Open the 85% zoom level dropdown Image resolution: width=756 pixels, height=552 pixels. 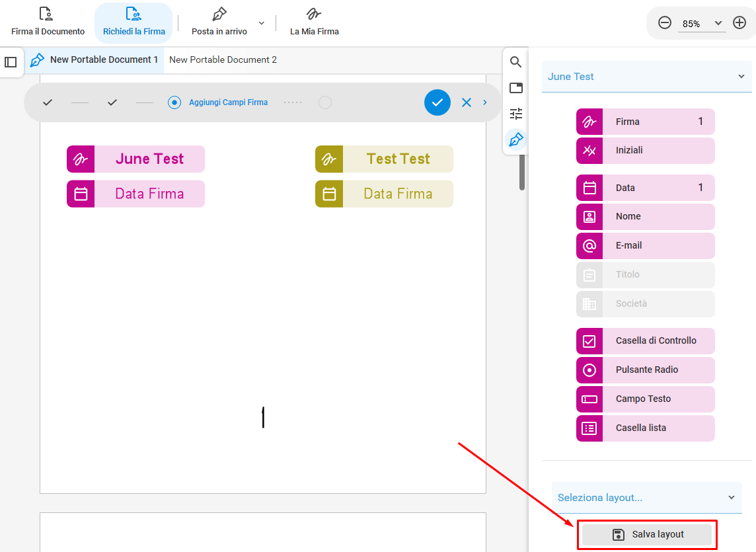pyautogui.click(x=702, y=24)
